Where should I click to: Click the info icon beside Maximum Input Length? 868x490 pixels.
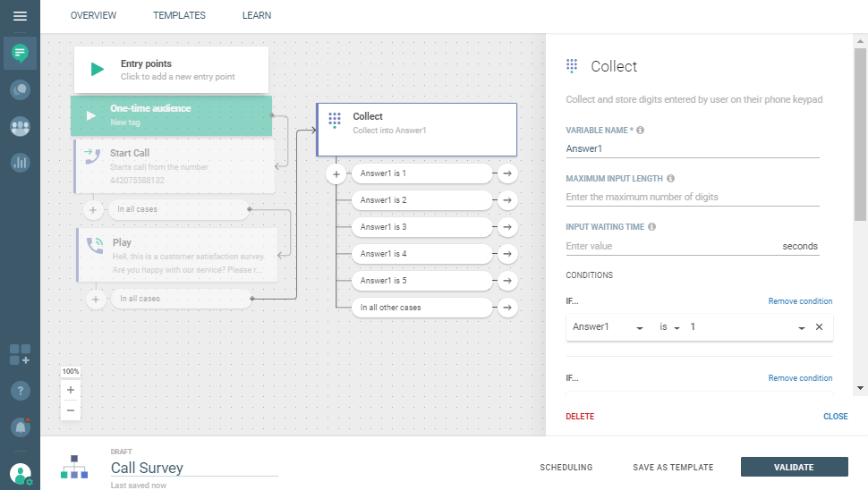click(x=671, y=179)
